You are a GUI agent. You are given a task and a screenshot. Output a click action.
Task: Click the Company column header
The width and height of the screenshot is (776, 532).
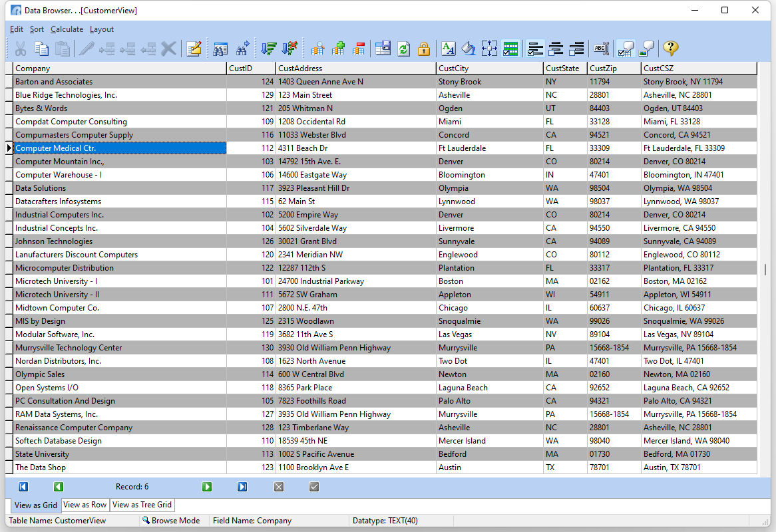[x=120, y=68]
